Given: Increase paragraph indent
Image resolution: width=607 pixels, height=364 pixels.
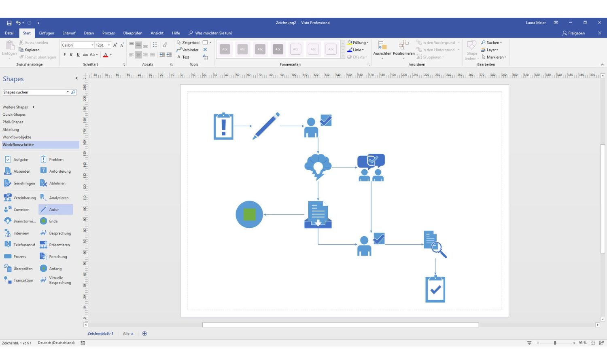Looking at the screenshot, I should coord(169,55).
